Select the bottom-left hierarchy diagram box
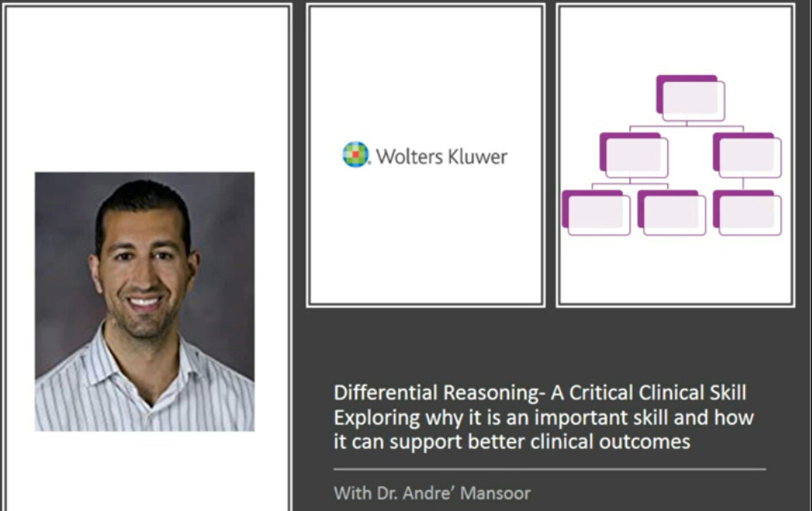 click(596, 212)
